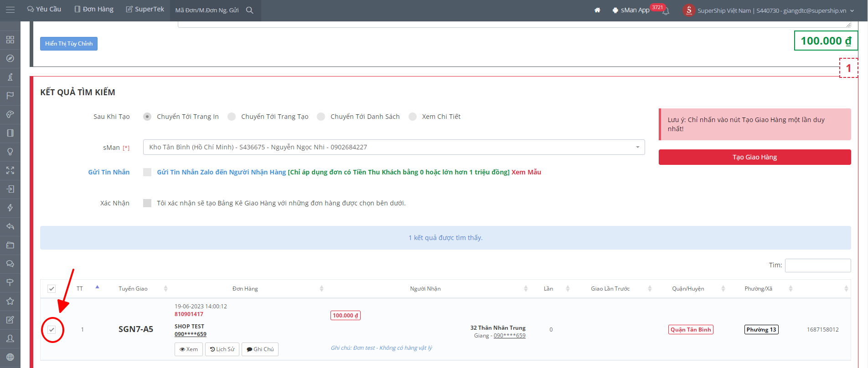Open the folder icon in sidebar

pos(10,245)
